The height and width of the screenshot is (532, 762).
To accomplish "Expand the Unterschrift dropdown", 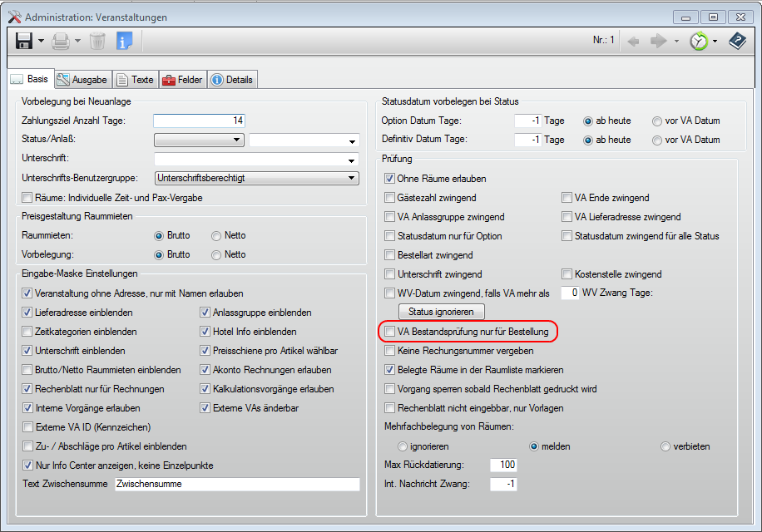I will click(x=353, y=159).
